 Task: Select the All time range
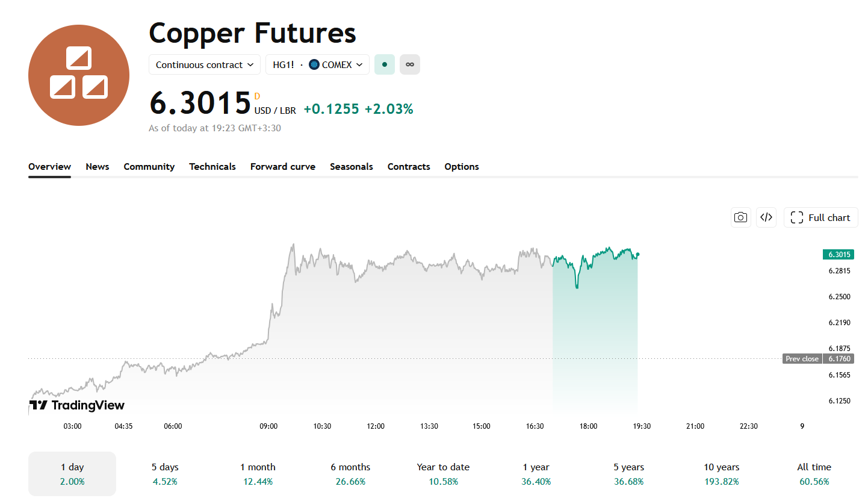pyautogui.click(x=814, y=474)
